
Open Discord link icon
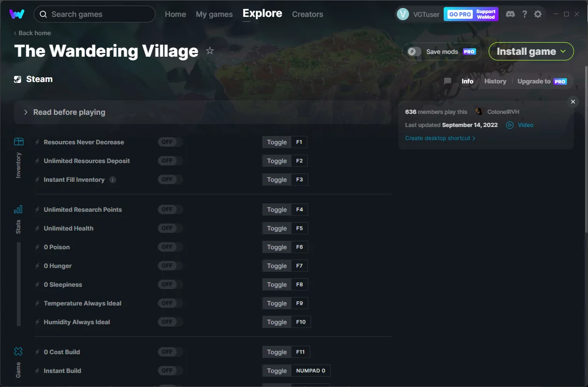coord(511,14)
